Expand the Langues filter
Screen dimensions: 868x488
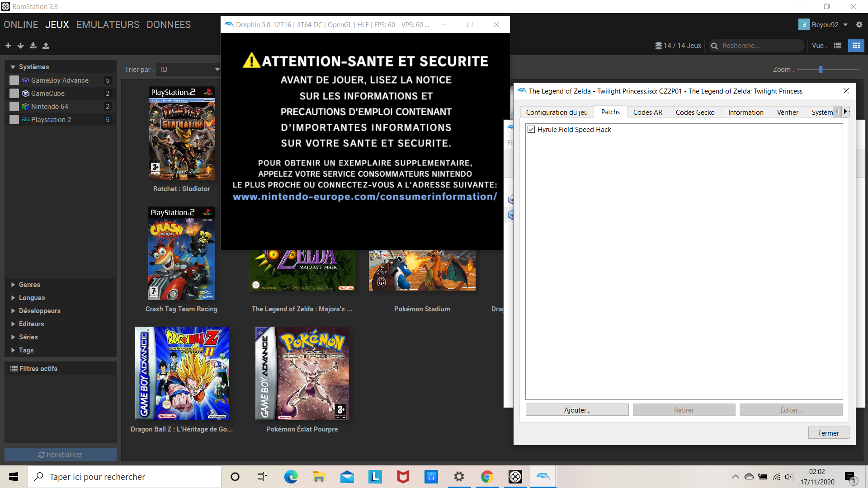[x=13, y=298]
